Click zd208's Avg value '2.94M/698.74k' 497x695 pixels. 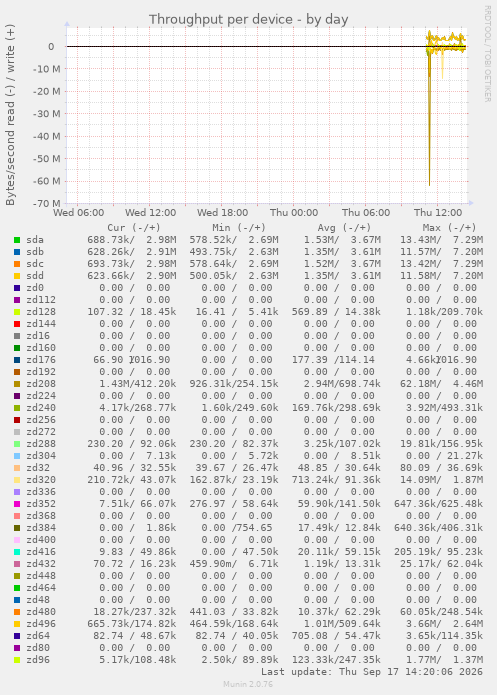(342, 384)
